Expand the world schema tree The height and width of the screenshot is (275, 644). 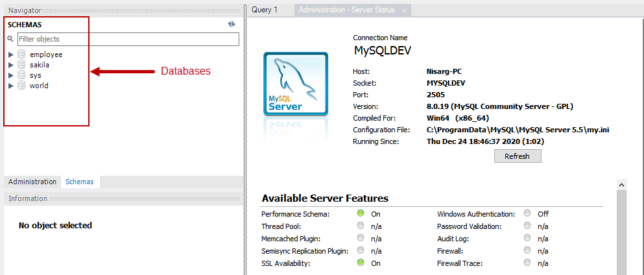point(11,86)
